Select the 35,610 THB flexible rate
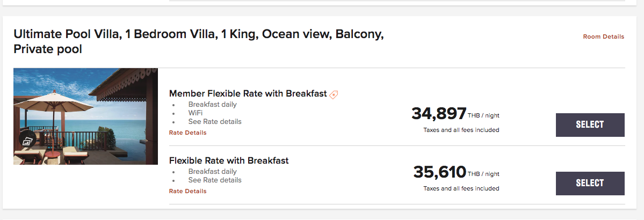644x220 pixels. pyautogui.click(x=590, y=184)
